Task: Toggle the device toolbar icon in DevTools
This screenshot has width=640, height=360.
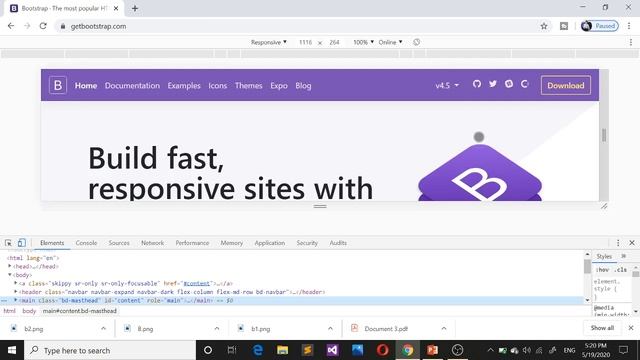Action: [22, 243]
